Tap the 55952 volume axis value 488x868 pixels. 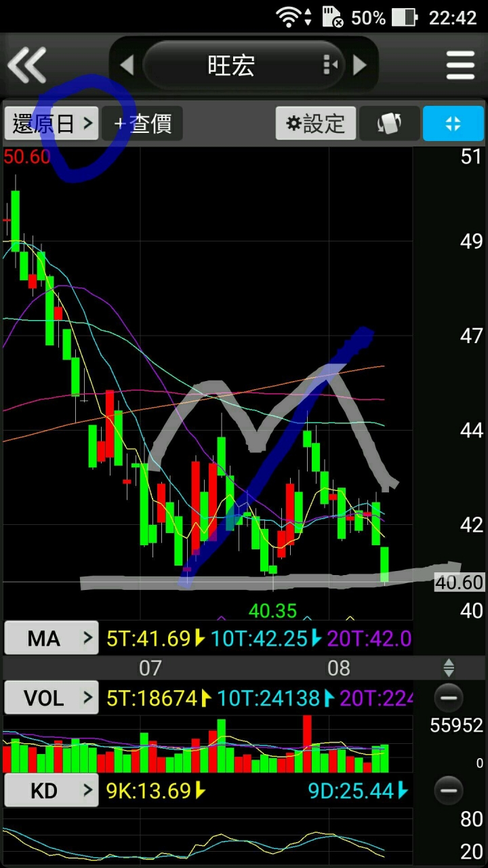(x=457, y=726)
